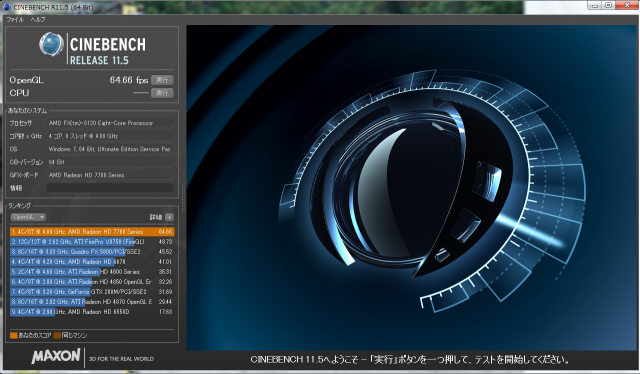
Task: Click the orange あなたのスコア legend swatch
Action: [13, 335]
